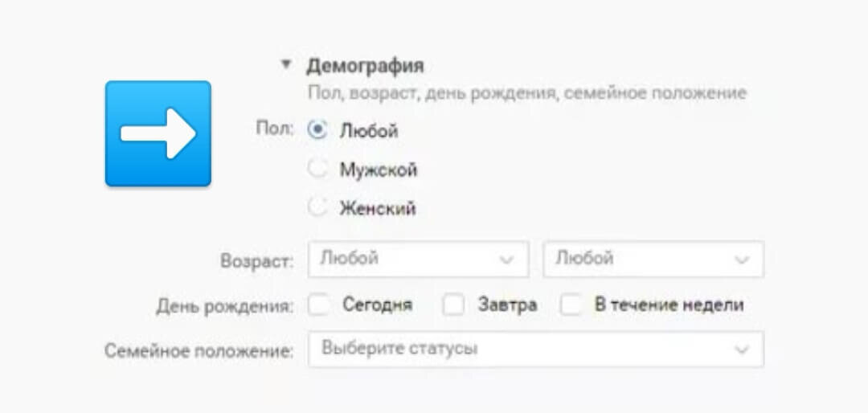Viewport: 868px width, 413px height.
Task: Click chevron arrow in left age field
Action: click(506, 260)
